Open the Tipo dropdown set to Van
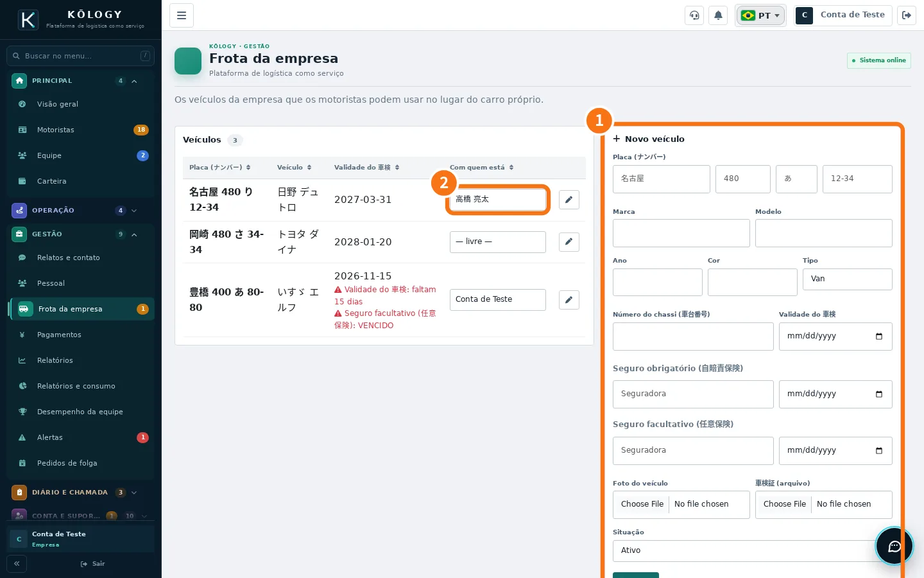This screenshot has height=578, width=924. coord(847,279)
